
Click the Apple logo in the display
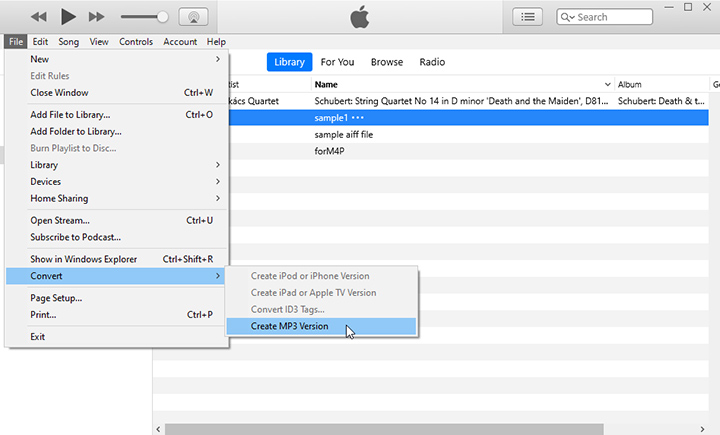point(360,17)
